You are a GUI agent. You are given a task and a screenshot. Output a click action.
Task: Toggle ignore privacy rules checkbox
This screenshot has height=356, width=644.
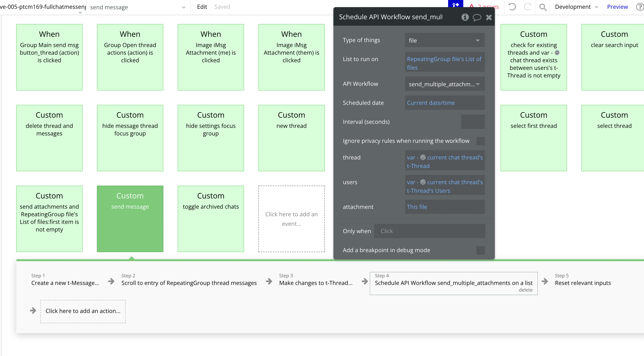point(480,141)
